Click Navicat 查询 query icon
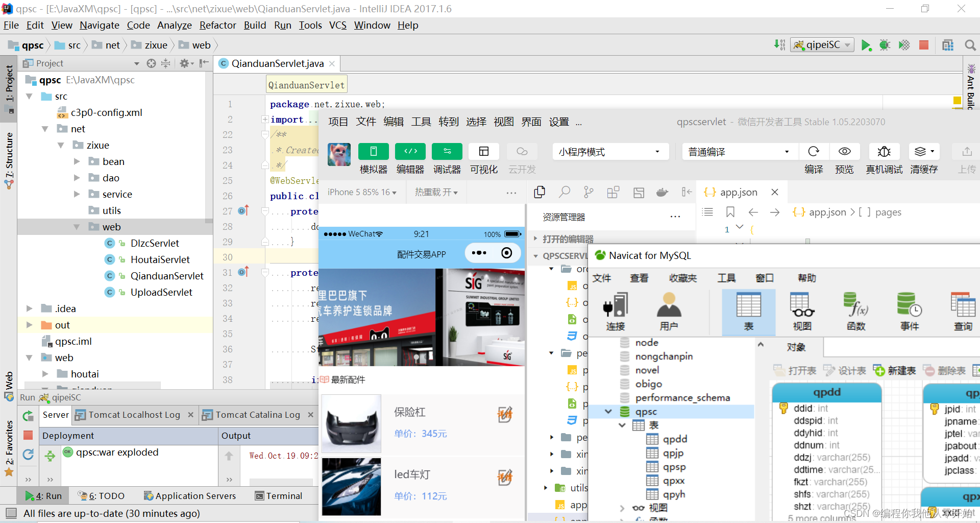Viewport: 980px width, 523px height. click(x=963, y=312)
